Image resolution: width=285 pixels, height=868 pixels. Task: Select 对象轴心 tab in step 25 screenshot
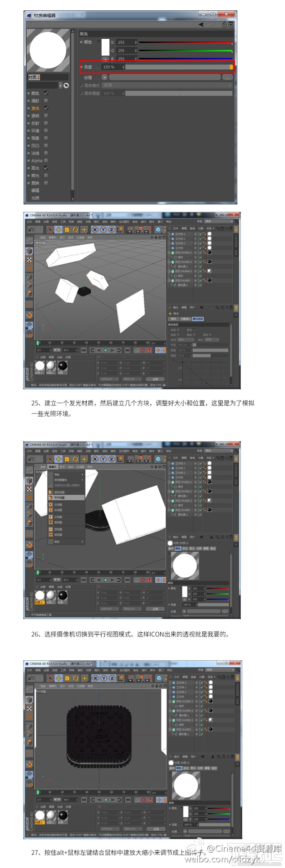point(185,319)
